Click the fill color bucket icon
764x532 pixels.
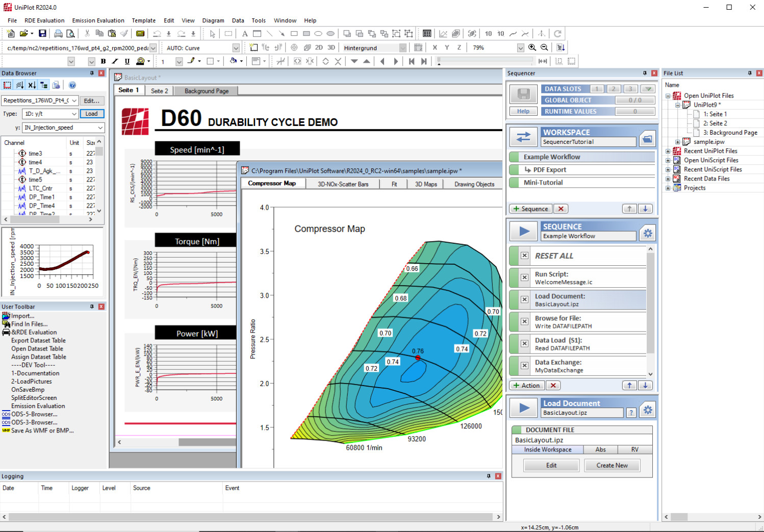tap(233, 61)
